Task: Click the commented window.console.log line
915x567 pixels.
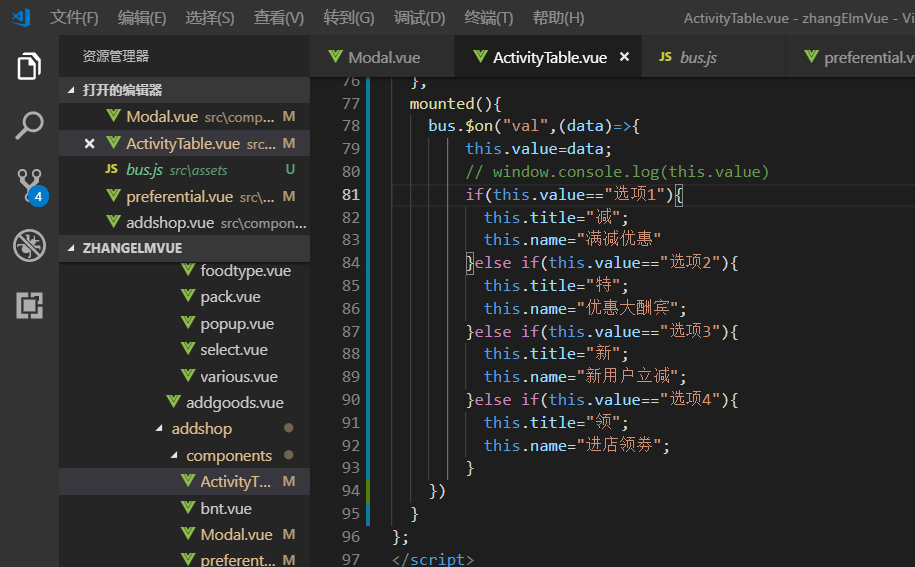Action: 617,172
